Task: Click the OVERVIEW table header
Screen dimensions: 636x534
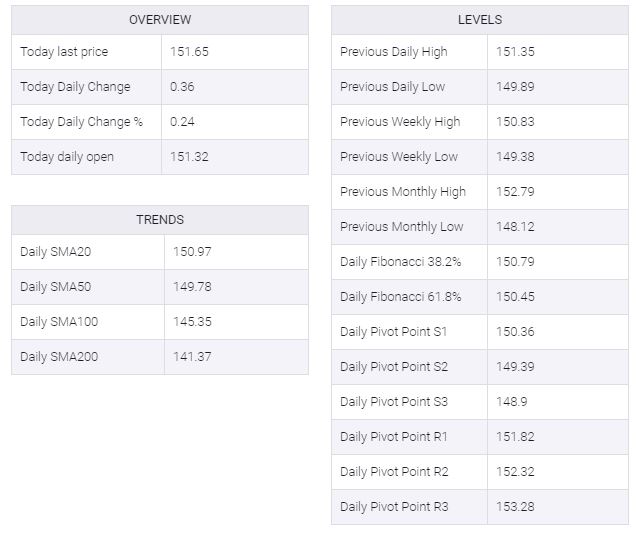Action: click(160, 19)
